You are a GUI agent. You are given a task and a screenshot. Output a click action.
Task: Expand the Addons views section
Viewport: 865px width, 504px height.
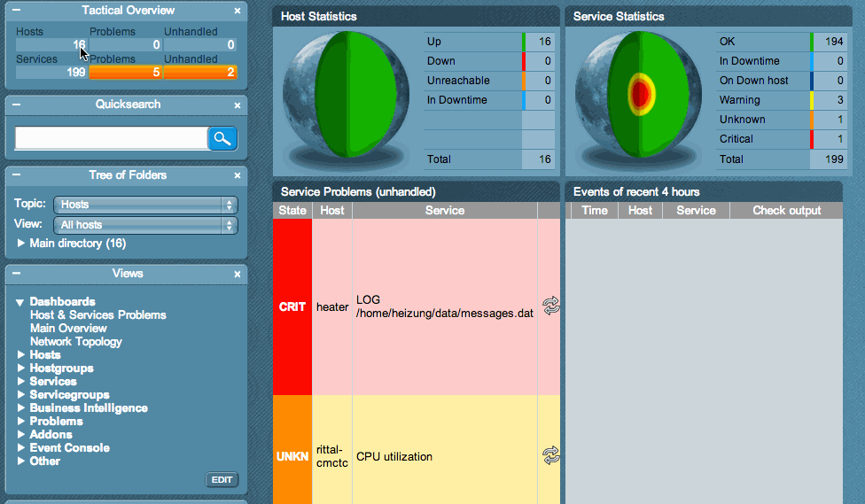21,434
